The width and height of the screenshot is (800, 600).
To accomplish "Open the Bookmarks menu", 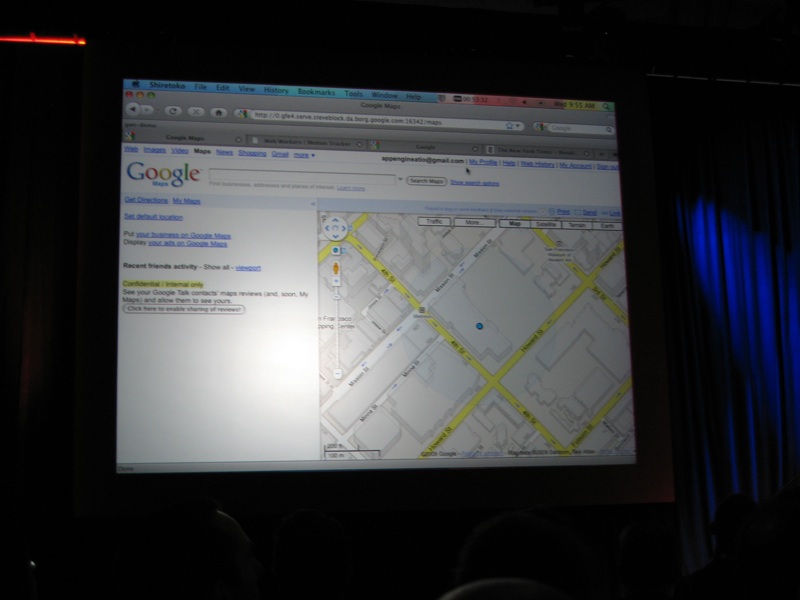I will [316, 92].
